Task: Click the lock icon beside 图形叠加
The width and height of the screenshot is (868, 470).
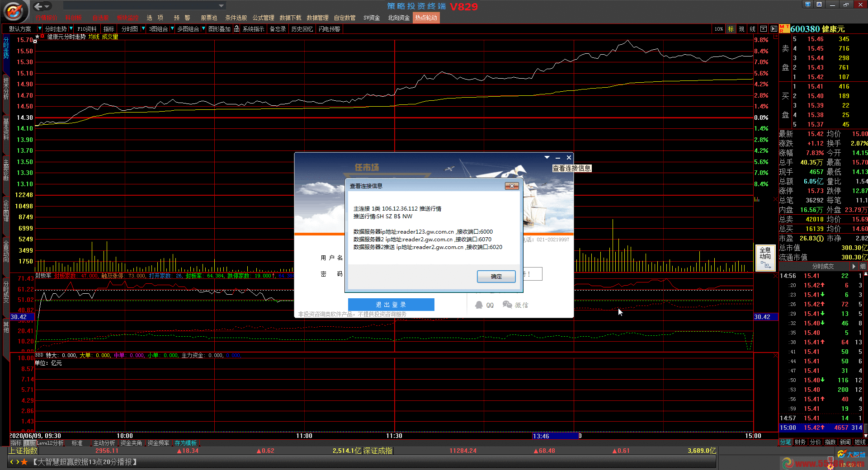Action: [236, 29]
